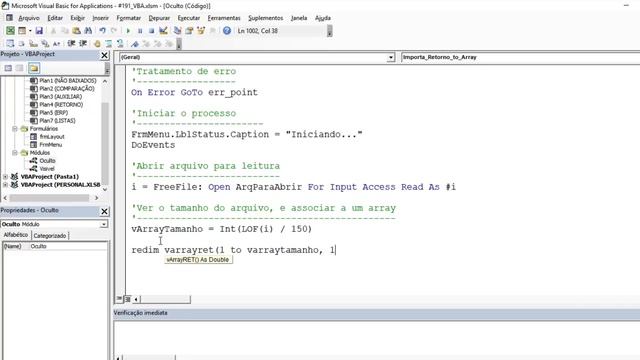Collapse the Formulários folder node

point(15,129)
